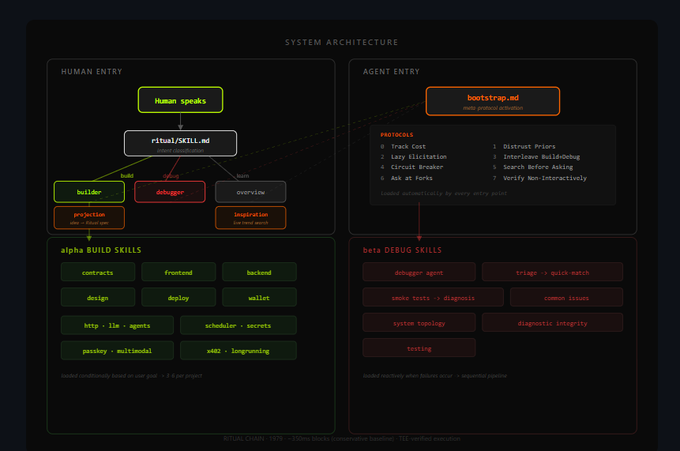Click the Human speaks node

coord(180,100)
